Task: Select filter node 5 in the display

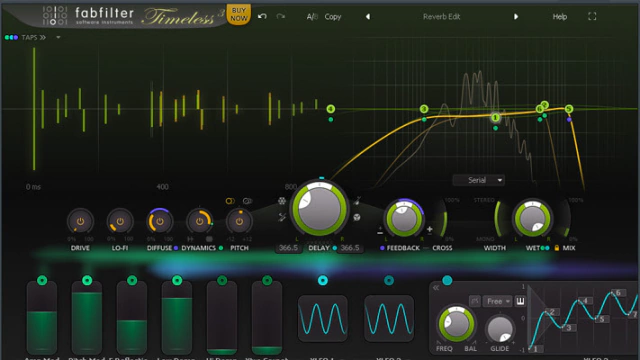Action: click(x=569, y=109)
